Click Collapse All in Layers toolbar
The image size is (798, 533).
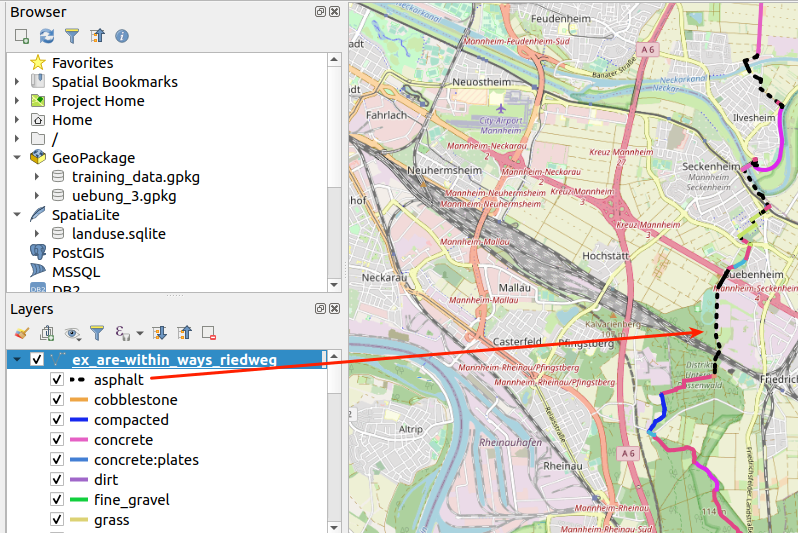(x=184, y=333)
